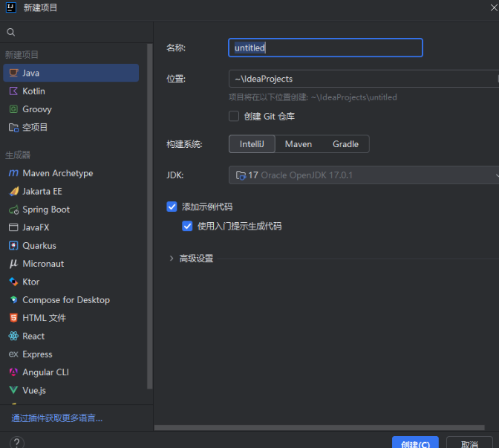Click the HTML5 shield icon
The height and width of the screenshot is (448, 499).
[13, 318]
